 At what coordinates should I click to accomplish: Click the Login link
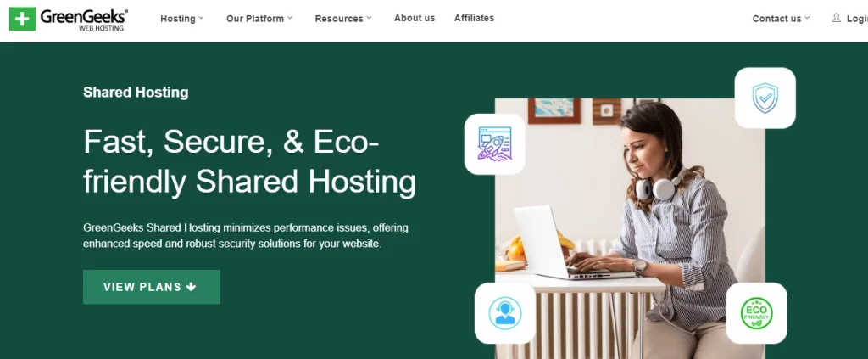[857, 19]
